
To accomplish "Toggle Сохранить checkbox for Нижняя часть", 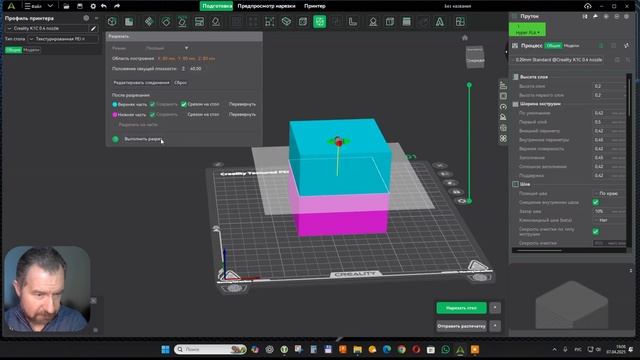I will click(x=152, y=114).
